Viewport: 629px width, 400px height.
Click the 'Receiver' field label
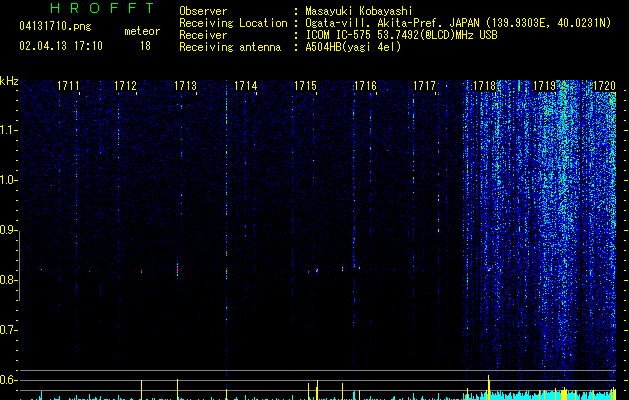tap(203, 35)
